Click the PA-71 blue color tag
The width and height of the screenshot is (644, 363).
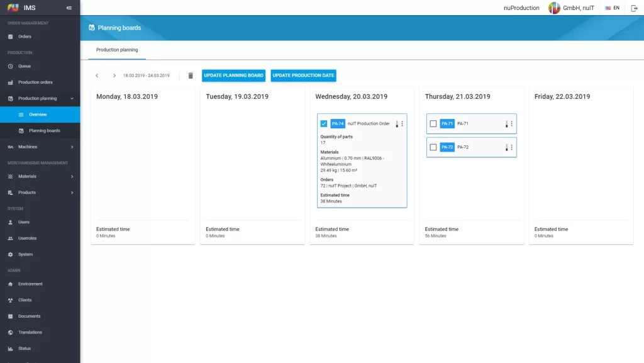[447, 124]
